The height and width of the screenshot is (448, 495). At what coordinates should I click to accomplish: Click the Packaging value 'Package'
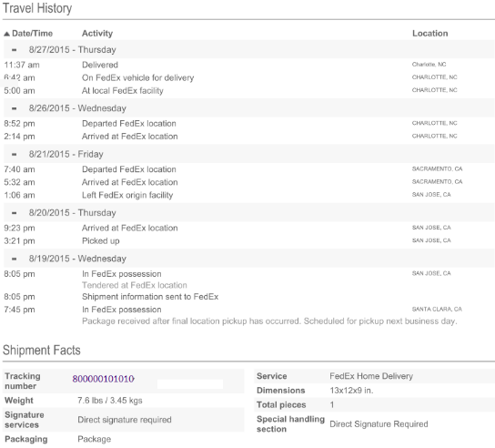(x=95, y=439)
